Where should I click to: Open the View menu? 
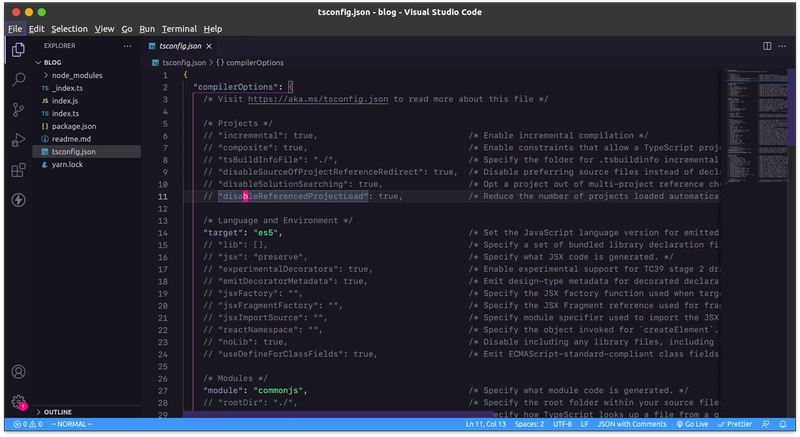click(x=104, y=29)
